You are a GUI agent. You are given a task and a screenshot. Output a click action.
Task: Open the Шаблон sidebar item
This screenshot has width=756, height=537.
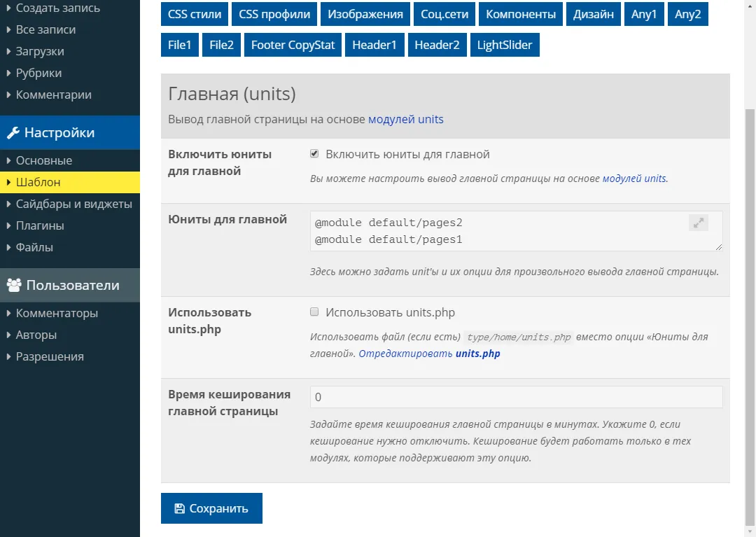38,182
